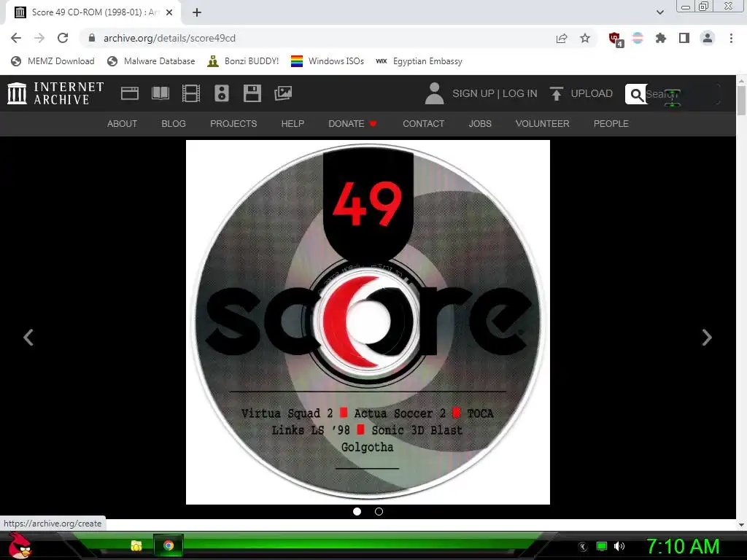Click the volume speaker tray icon
The width and height of the screenshot is (747, 560).
click(619, 546)
